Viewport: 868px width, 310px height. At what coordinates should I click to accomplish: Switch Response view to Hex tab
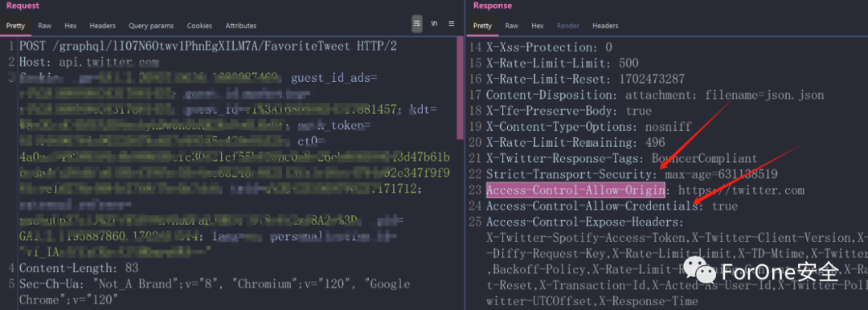(538, 26)
